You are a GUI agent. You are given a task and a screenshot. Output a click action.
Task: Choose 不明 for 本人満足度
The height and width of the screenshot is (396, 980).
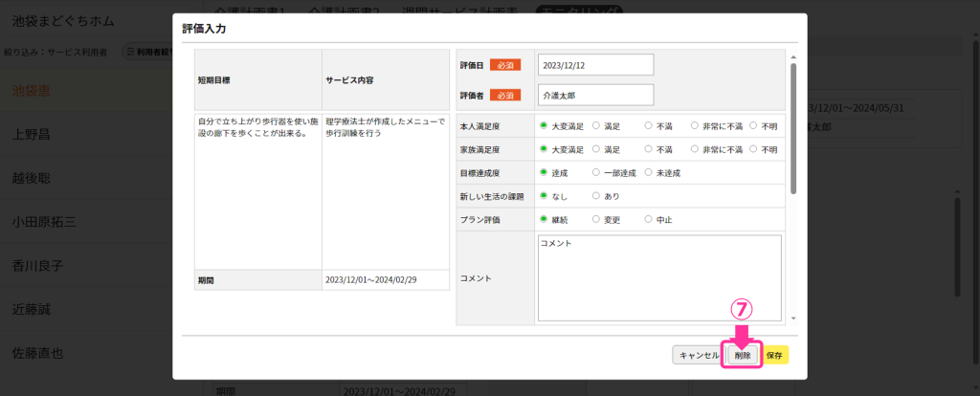click(753, 124)
